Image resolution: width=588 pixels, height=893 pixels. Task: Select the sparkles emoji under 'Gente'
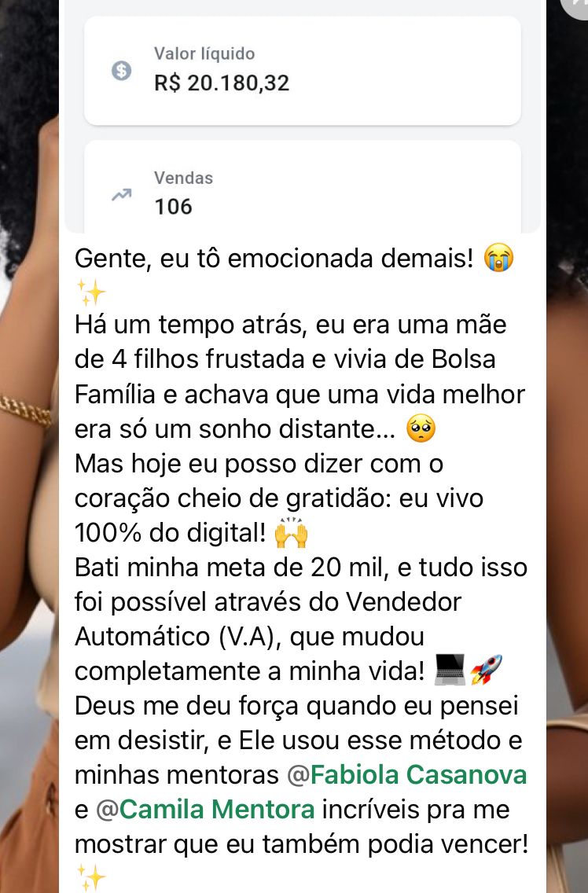coord(90,292)
